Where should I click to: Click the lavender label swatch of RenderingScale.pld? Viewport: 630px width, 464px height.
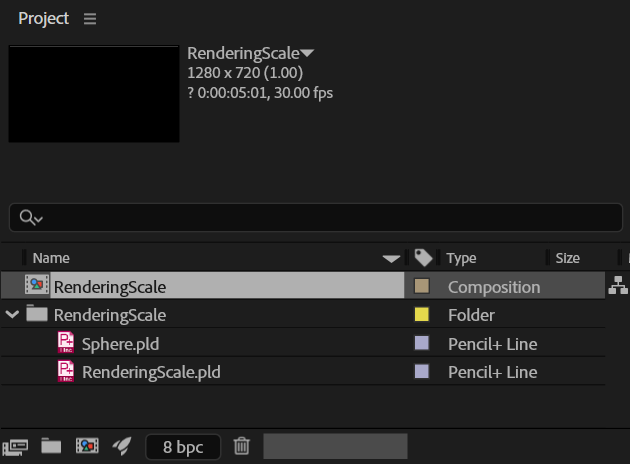[421, 371]
